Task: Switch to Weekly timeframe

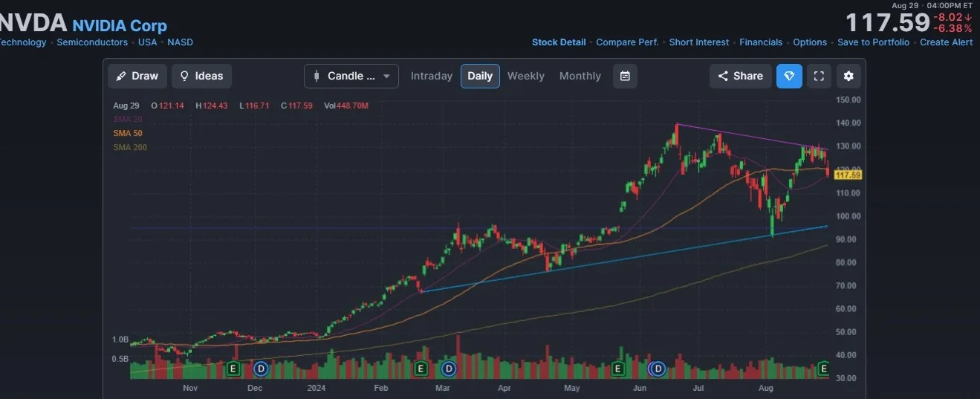Action: [x=526, y=76]
